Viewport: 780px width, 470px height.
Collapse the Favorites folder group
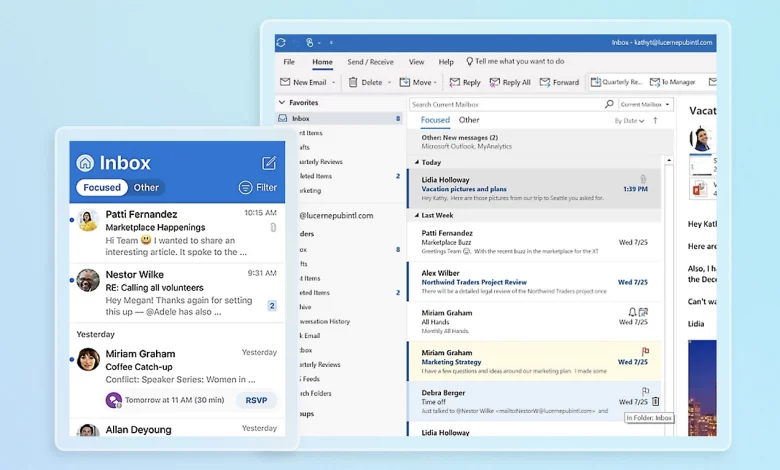tap(283, 103)
